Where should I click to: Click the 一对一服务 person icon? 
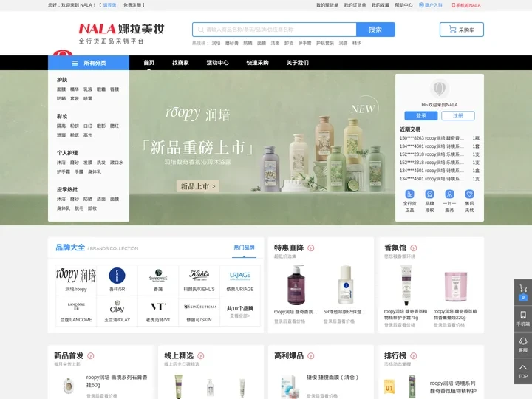point(449,194)
